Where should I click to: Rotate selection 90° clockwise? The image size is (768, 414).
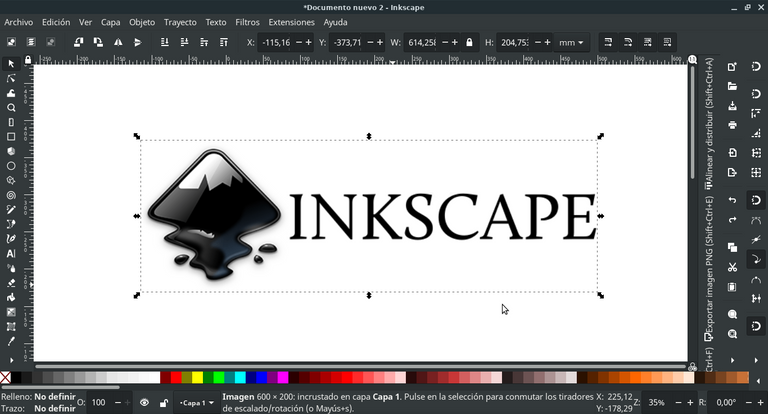tap(98, 43)
